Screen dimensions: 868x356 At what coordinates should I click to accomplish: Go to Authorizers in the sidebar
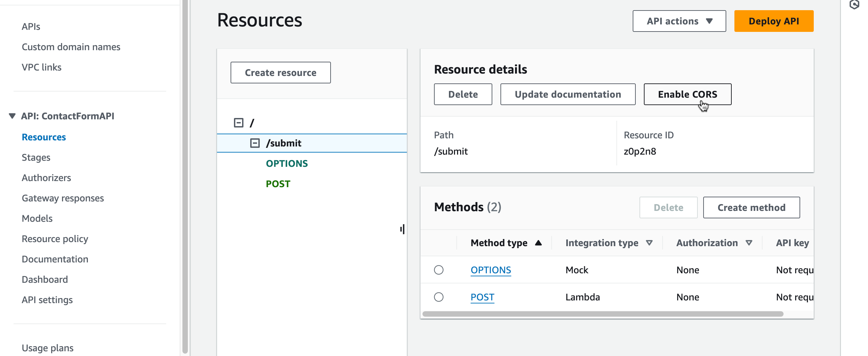pos(46,178)
